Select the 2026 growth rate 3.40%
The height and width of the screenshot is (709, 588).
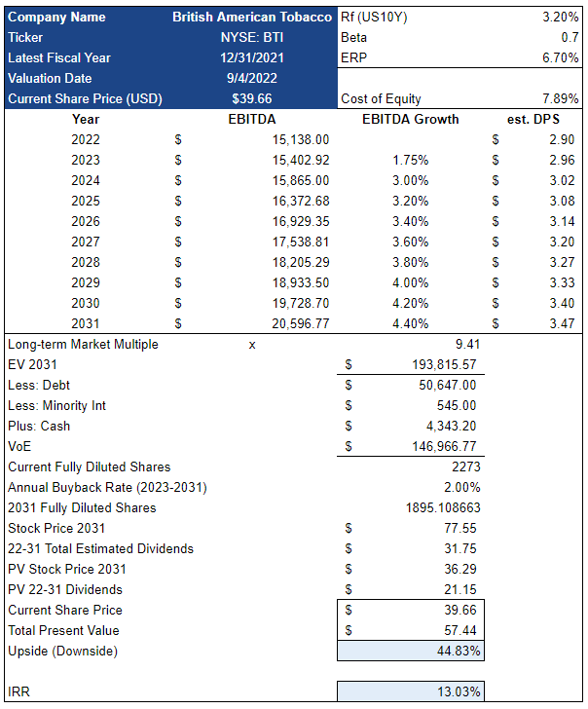(x=411, y=222)
